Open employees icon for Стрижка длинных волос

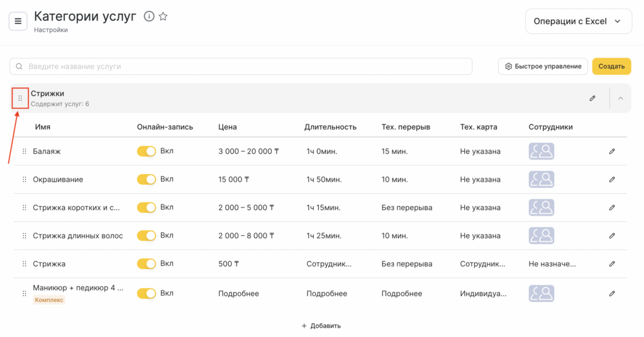point(541,236)
